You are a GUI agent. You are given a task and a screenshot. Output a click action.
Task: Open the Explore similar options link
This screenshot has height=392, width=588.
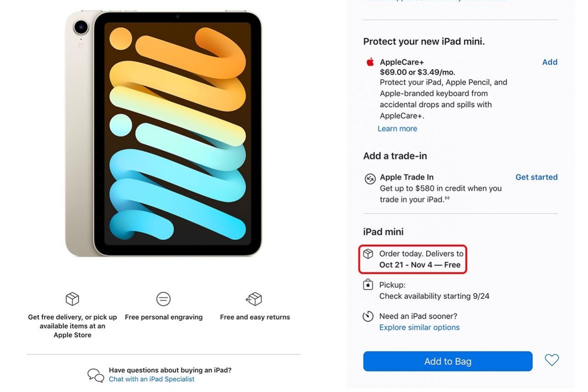tap(419, 327)
